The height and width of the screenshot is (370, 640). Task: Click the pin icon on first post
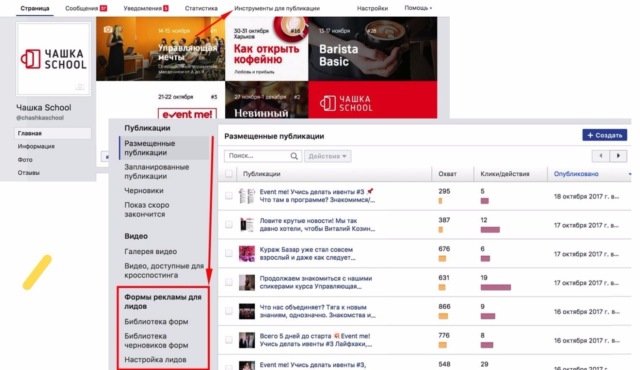pyautogui.click(x=370, y=191)
